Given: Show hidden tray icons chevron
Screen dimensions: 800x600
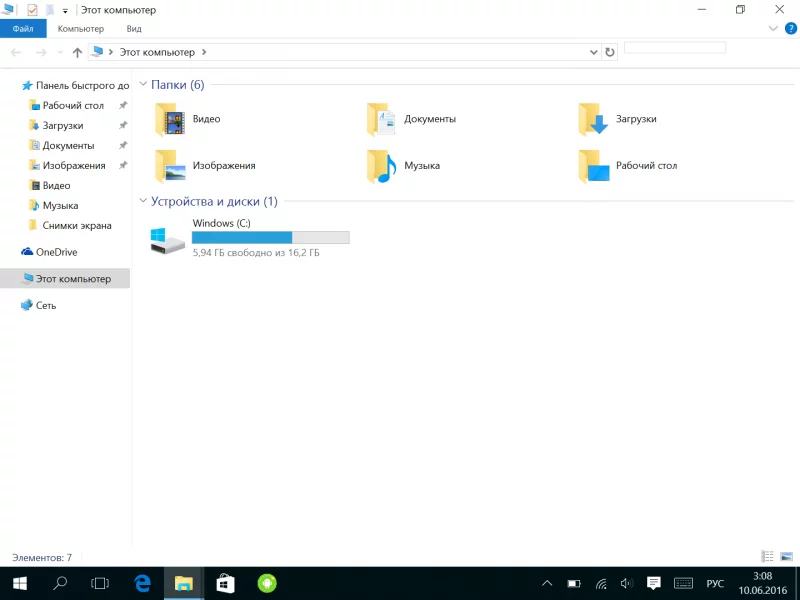Looking at the screenshot, I should pyautogui.click(x=546, y=583).
